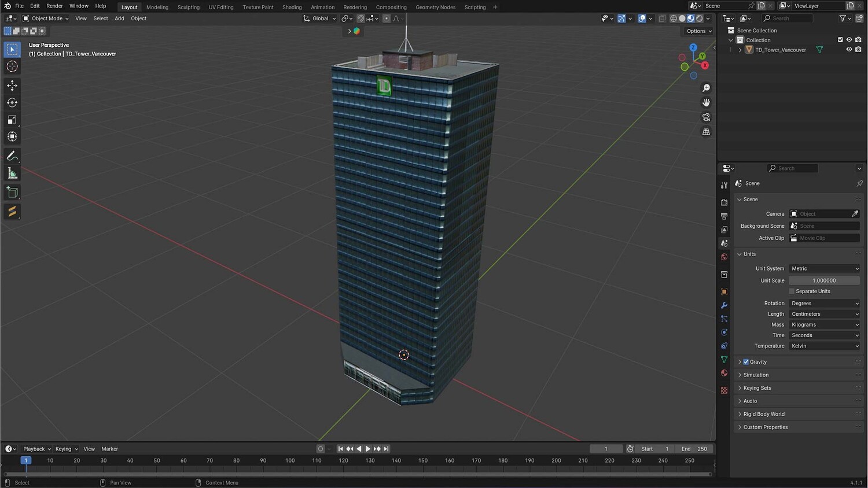Activate the Rotate tool
Image resolution: width=868 pixels, height=488 pixels.
[x=12, y=103]
